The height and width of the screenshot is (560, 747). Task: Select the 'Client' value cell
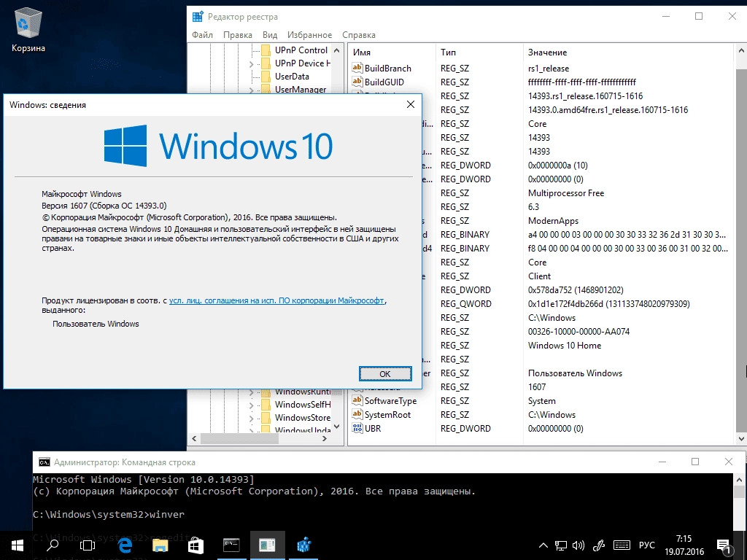539,276
